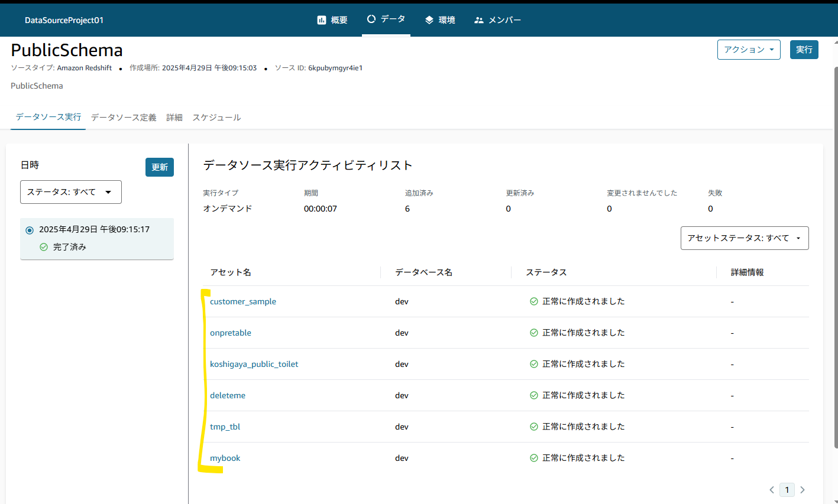This screenshot has height=504, width=838.
Task: Click the データソース実行アクティビティリスト heading
Action: [x=308, y=165]
